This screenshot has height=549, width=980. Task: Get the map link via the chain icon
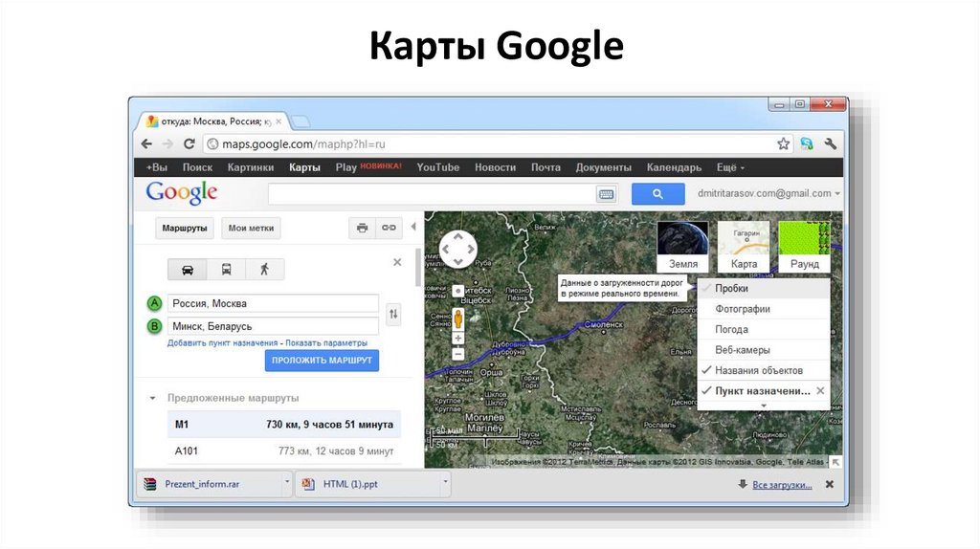click(x=389, y=228)
